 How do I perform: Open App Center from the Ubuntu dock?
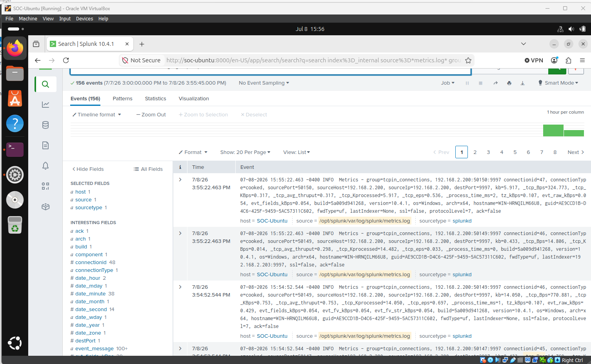pyautogui.click(x=15, y=98)
